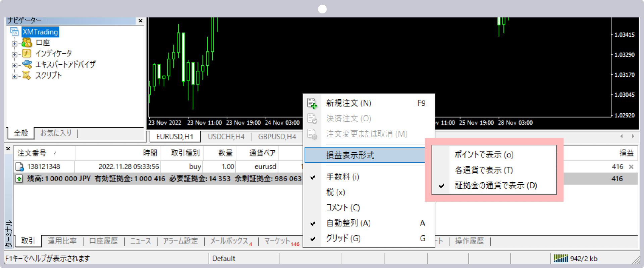Image resolution: width=644 pixels, height=268 pixels.
Task: Open the 口座履歴 terminal tab
Action: pyautogui.click(x=104, y=241)
